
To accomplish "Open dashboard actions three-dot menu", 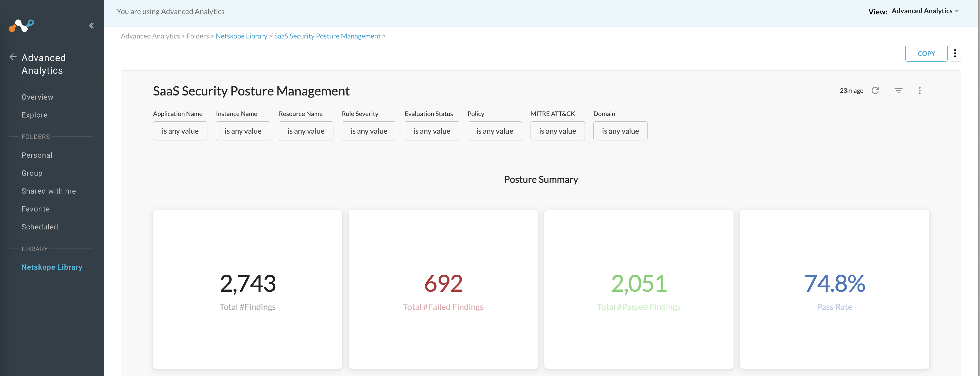I will click(919, 90).
